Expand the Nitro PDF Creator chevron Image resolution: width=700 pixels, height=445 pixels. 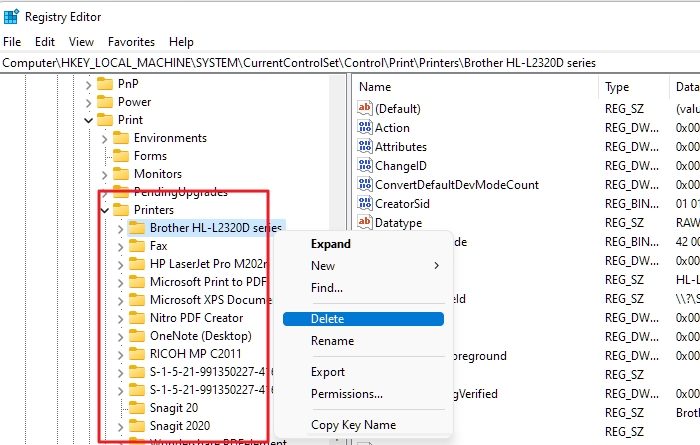[x=121, y=319]
